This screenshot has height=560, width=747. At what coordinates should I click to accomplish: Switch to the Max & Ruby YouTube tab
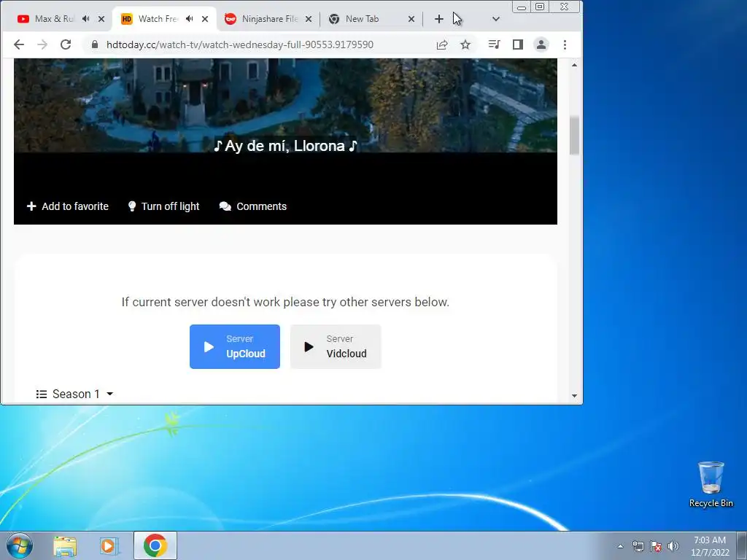click(x=56, y=19)
